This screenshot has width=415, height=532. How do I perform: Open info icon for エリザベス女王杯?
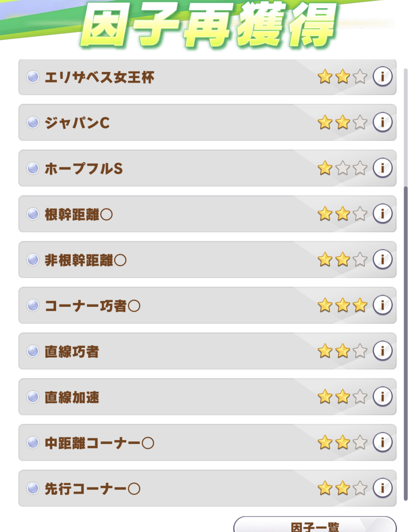pyautogui.click(x=382, y=76)
